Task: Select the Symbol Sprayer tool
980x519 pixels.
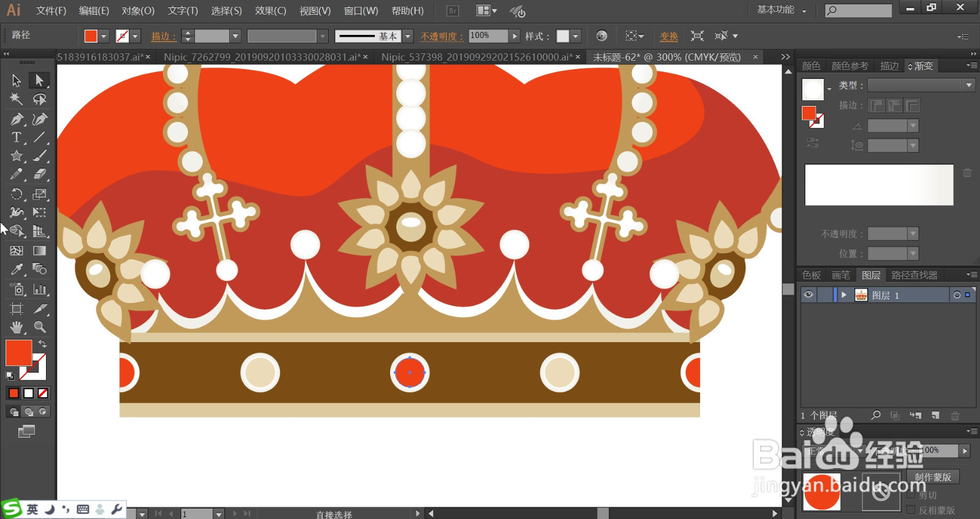Action: 17,289
